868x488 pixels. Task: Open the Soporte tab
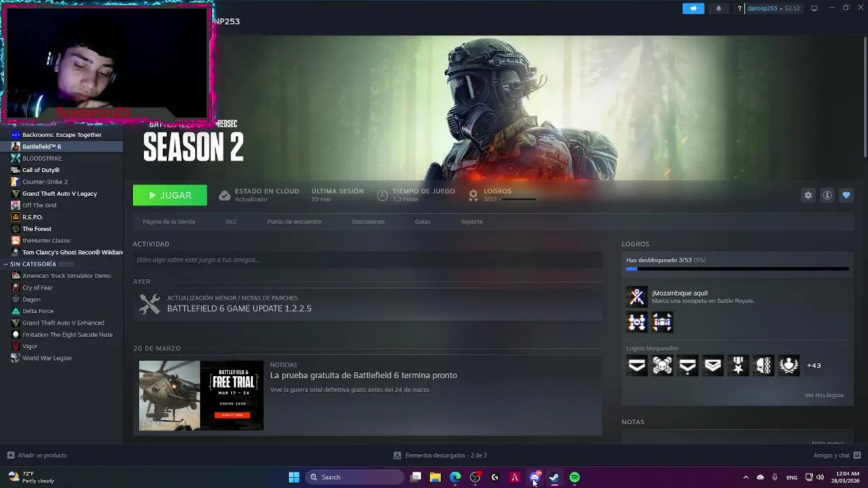[x=472, y=222]
